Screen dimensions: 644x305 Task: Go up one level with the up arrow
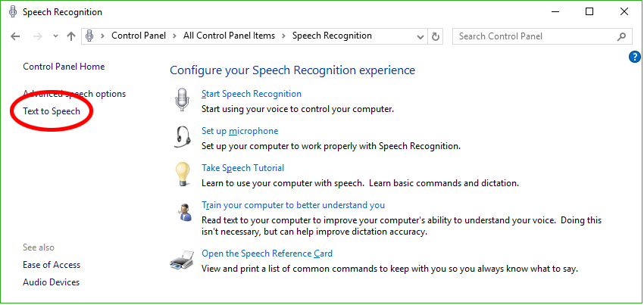(x=71, y=36)
